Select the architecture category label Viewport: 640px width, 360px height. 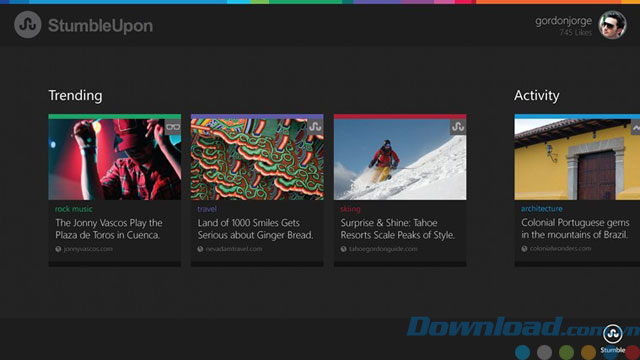pyautogui.click(x=542, y=209)
